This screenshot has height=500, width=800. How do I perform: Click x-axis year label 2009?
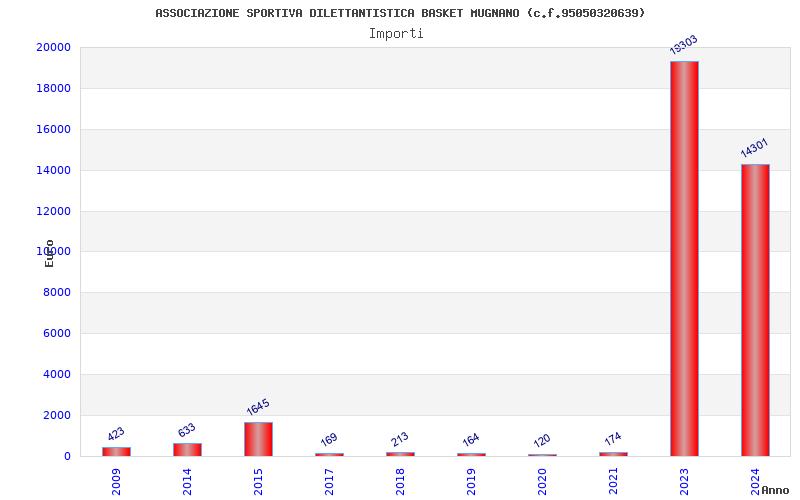tap(116, 482)
